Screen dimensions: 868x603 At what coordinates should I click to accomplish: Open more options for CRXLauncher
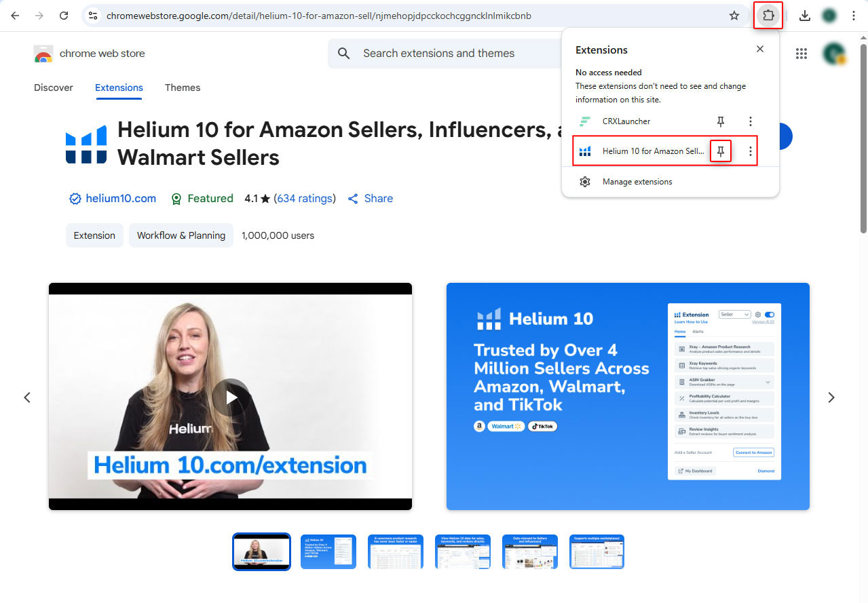click(x=750, y=121)
